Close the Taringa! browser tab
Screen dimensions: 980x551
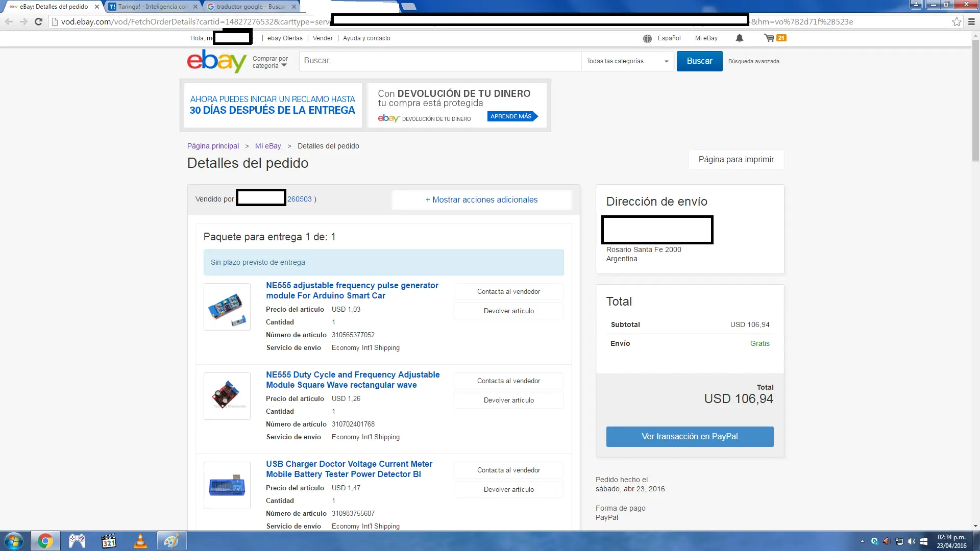click(x=195, y=7)
